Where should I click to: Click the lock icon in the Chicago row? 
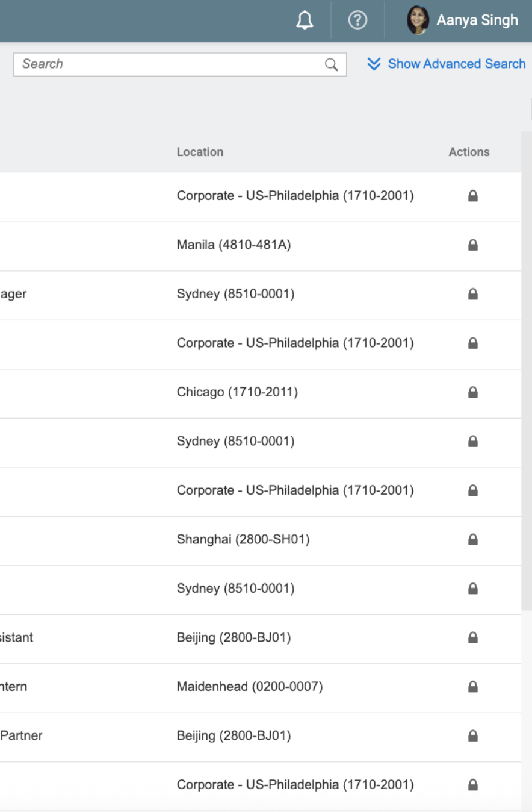pos(472,393)
